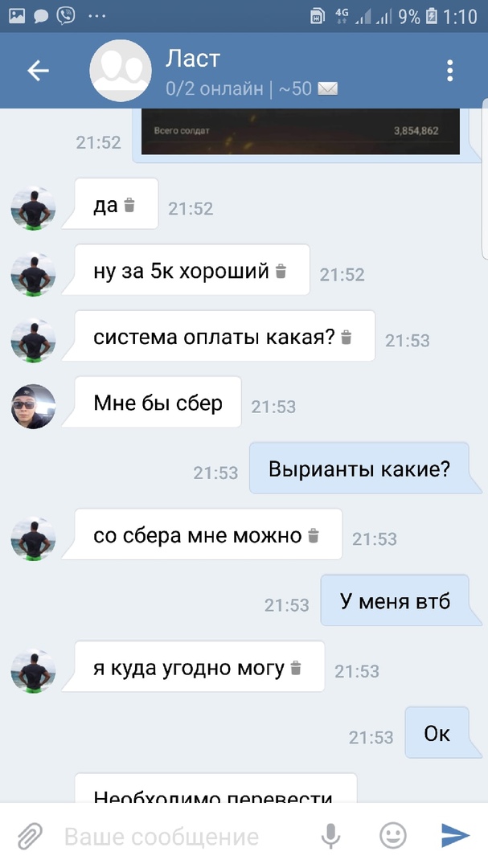Tap the microphone voice message icon
The image size is (488, 868).
point(331,835)
